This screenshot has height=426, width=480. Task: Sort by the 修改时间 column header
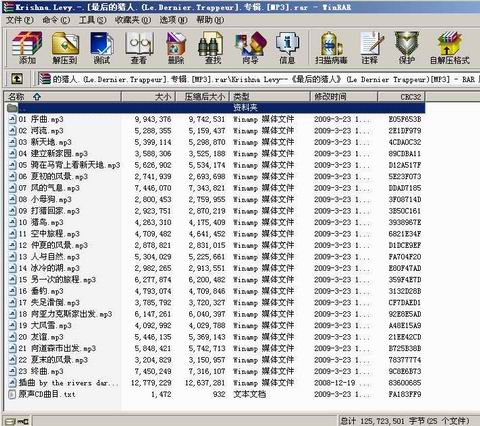point(344,97)
